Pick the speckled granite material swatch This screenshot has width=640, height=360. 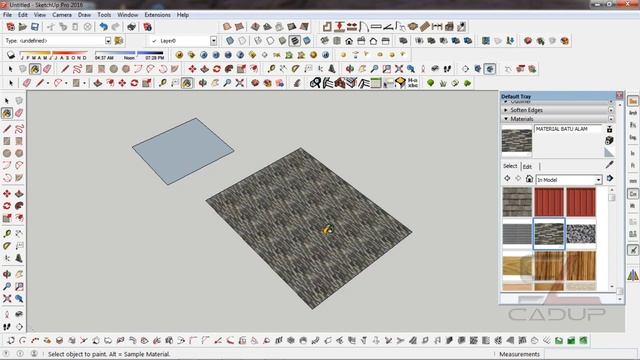pyautogui.click(x=581, y=233)
